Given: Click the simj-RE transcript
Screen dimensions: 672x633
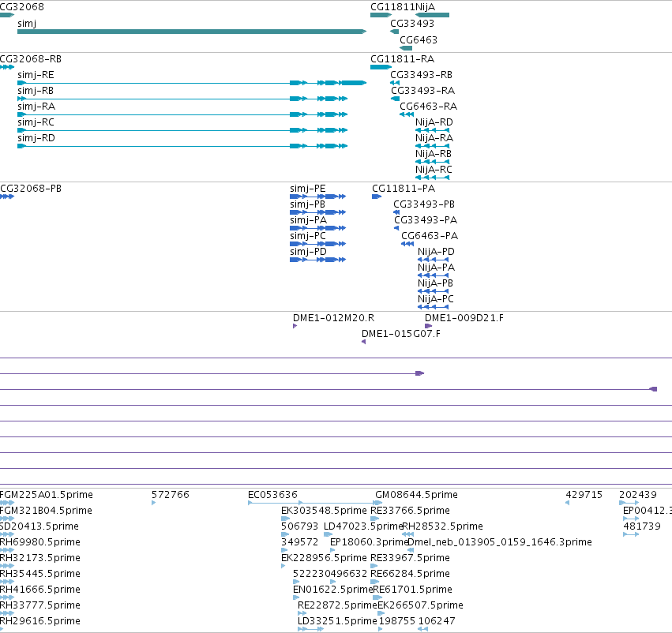Looking at the screenshot, I should click(192, 83).
